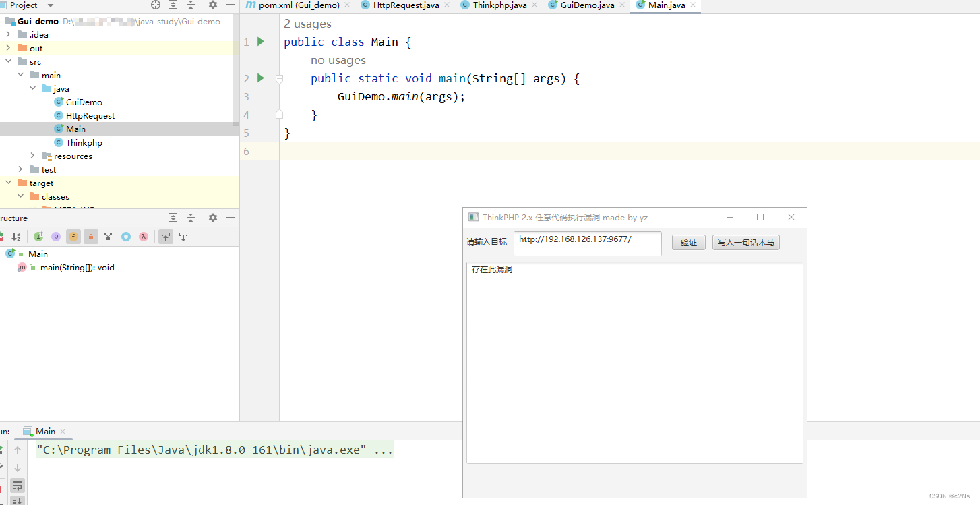980x505 pixels.
Task: Close the Main tab in Run panel
Action: 63,432
